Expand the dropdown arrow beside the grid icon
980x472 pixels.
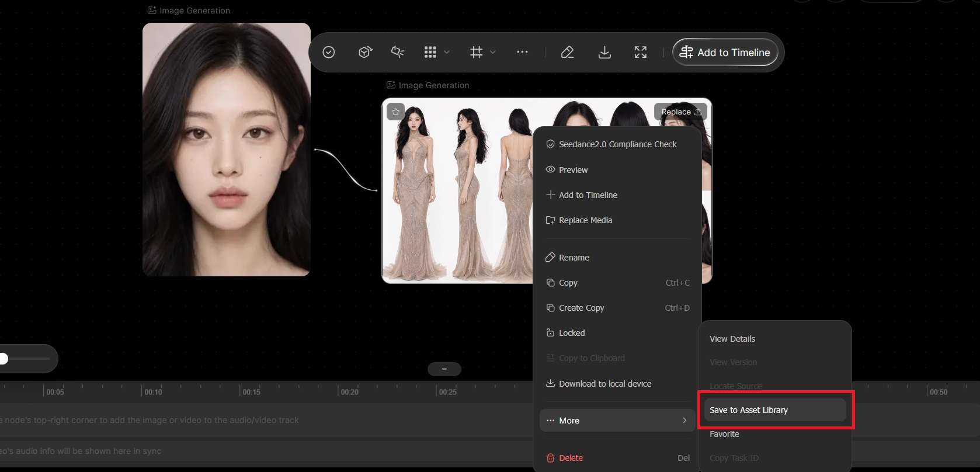tap(447, 53)
